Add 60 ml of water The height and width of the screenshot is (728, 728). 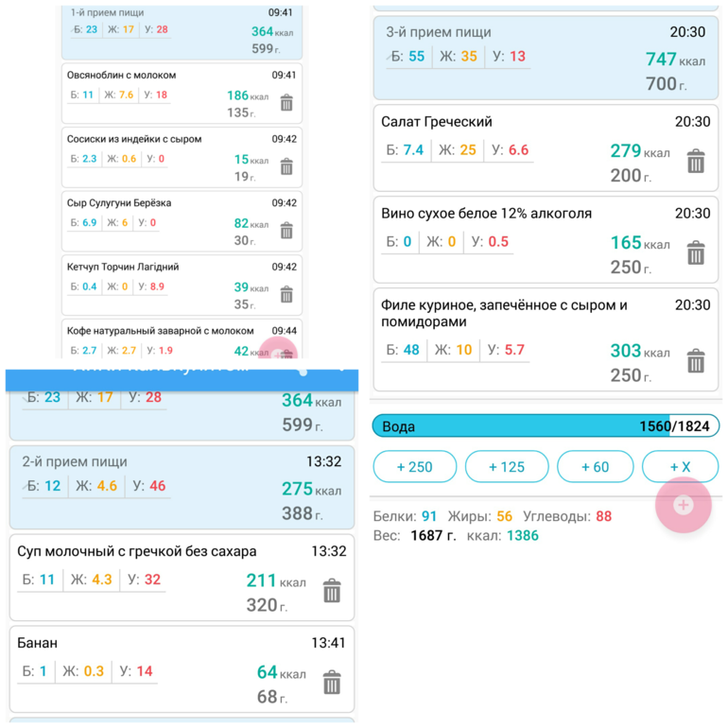pyautogui.click(x=595, y=467)
